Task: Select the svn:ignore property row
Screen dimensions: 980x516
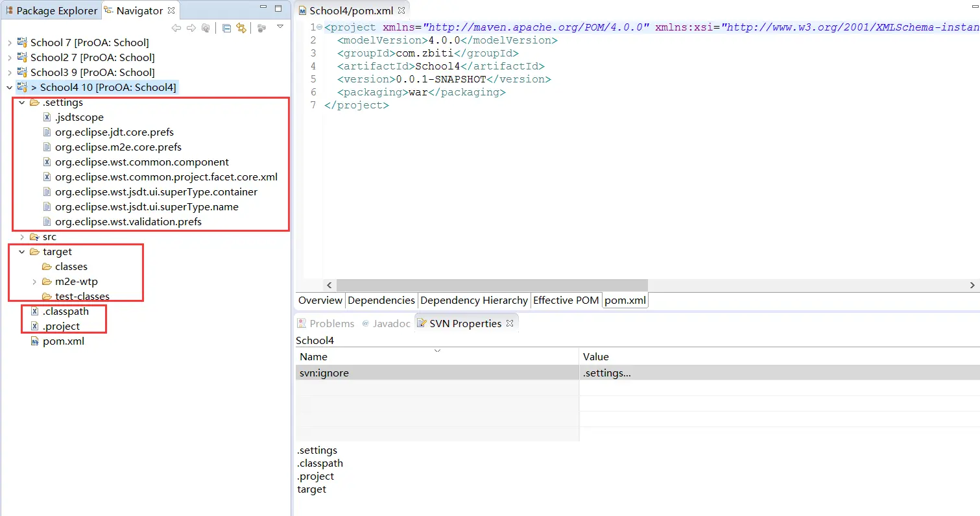Action: point(638,373)
